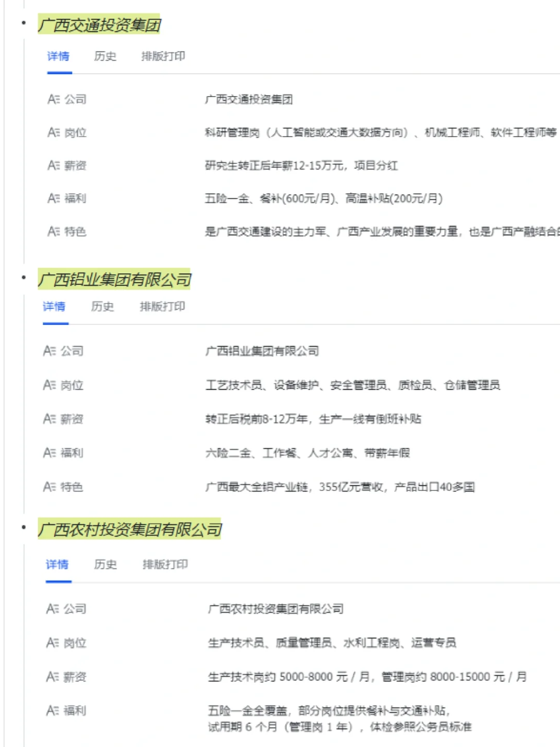Click text-field icon beside 福利 in 广西交通投资集团 card
Screen dimensions: 560x747
54,198
